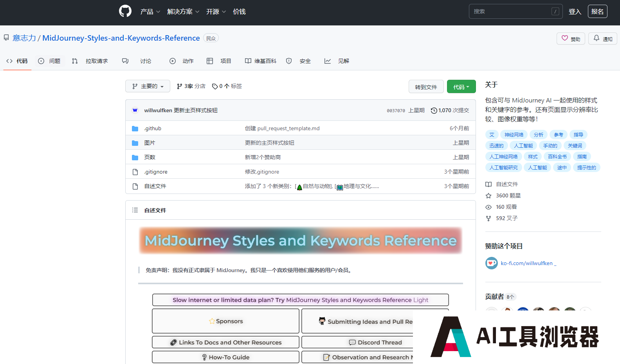Open the 自述文件 readme link in About

[502, 184]
